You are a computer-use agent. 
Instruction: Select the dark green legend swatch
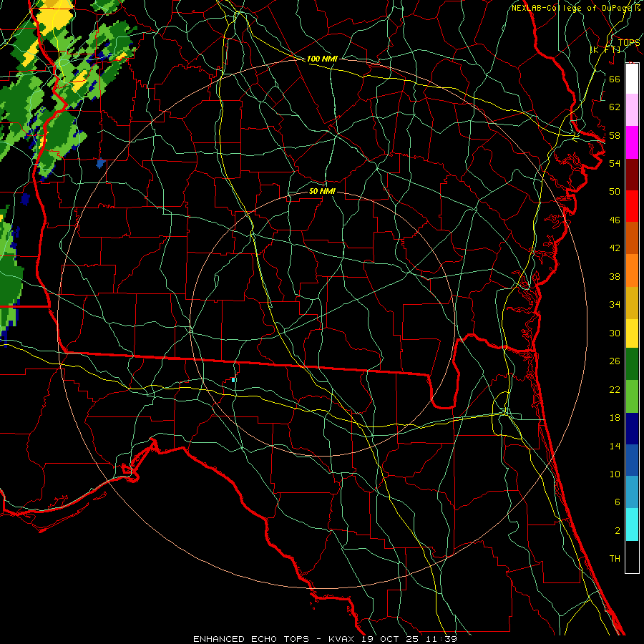pos(632,364)
